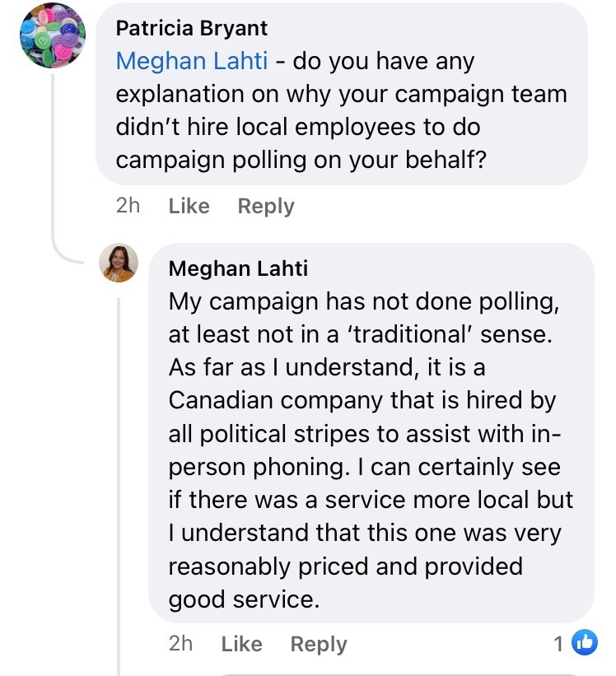Like Meghan Lahti's reply
The image size is (616, 676).
tap(241, 644)
